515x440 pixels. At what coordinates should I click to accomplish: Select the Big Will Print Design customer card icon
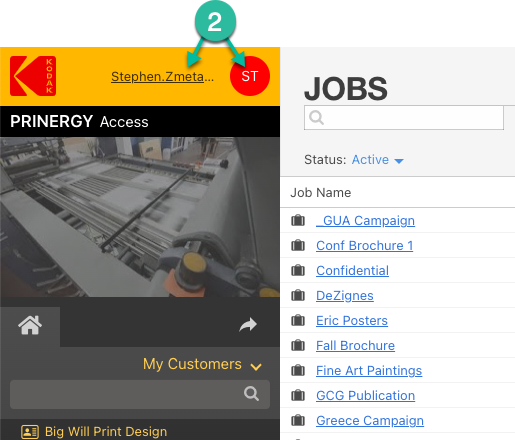pos(30,432)
